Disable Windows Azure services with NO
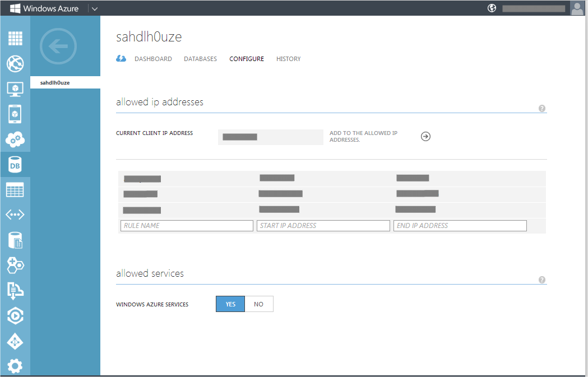 pyautogui.click(x=258, y=304)
